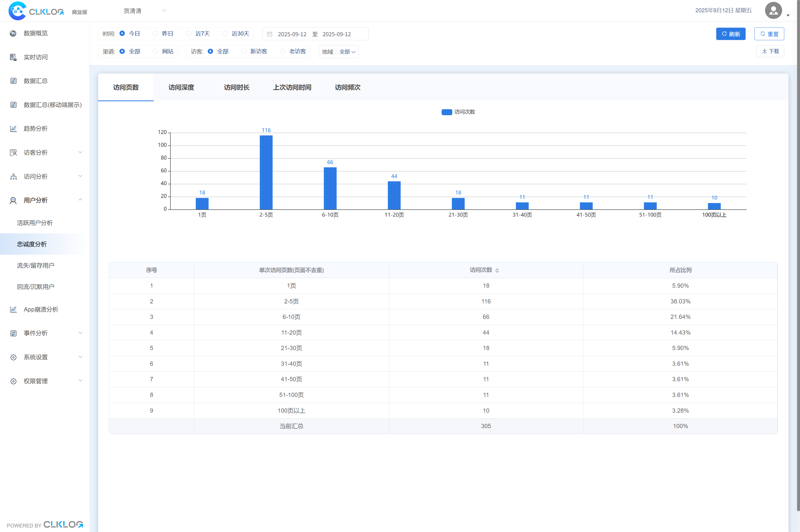Switch to the 访问深度 tab
This screenshot has width=800, height=532.
181,88
